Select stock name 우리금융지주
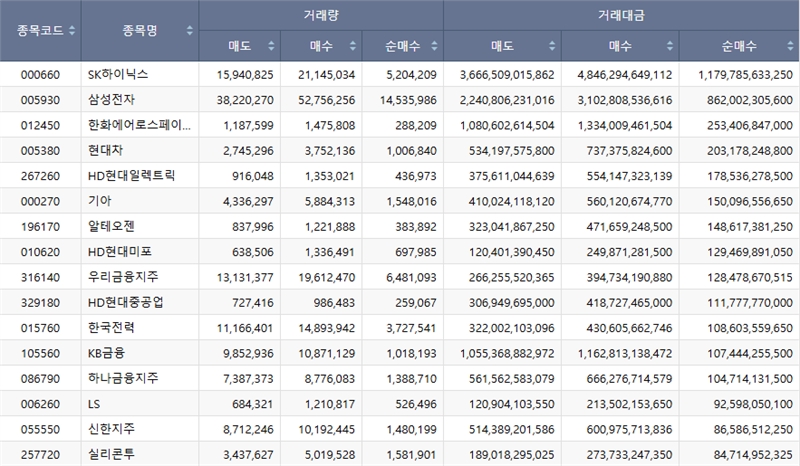Screen dimensions: 800x466 tap(123, 277)
